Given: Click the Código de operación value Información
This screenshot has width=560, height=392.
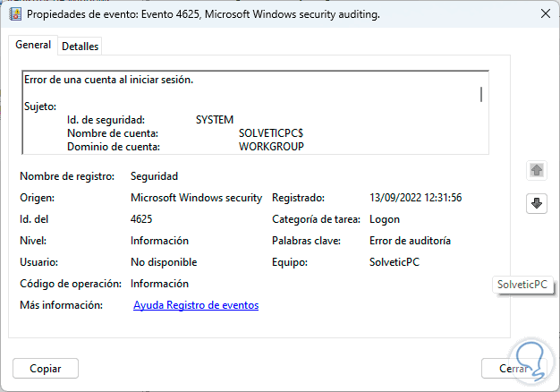Looking at the screenshot, I should 159,284.
